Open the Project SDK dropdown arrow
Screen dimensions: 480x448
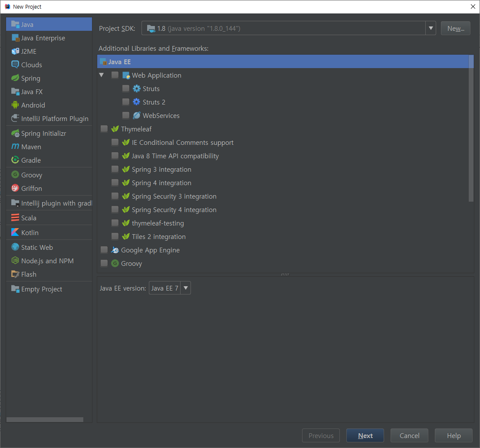pos(431,28)
